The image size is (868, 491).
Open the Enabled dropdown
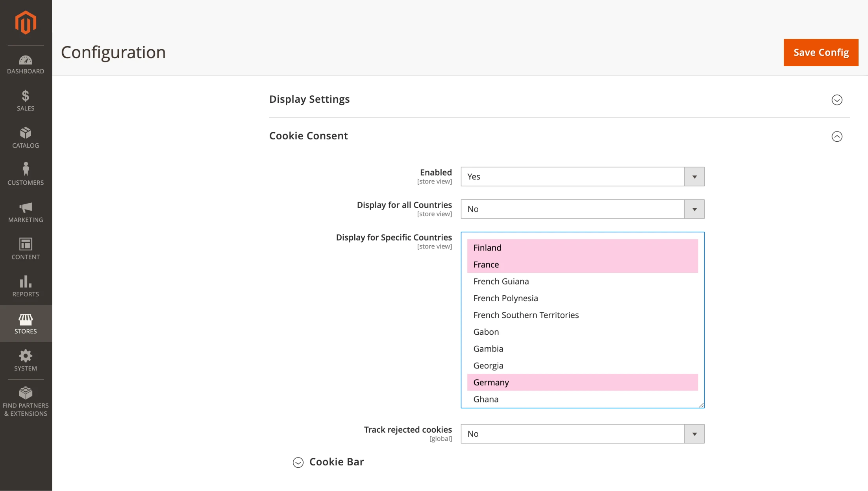[x=694, y=177]
